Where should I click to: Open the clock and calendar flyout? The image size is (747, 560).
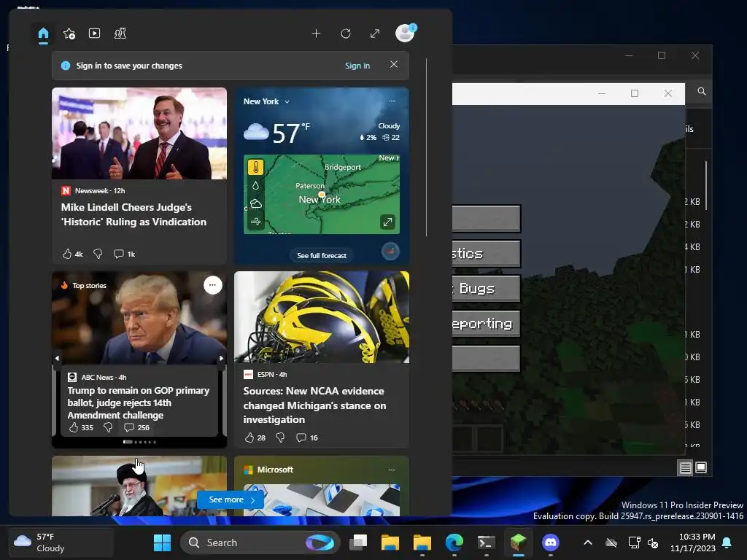tap(693, 542)
